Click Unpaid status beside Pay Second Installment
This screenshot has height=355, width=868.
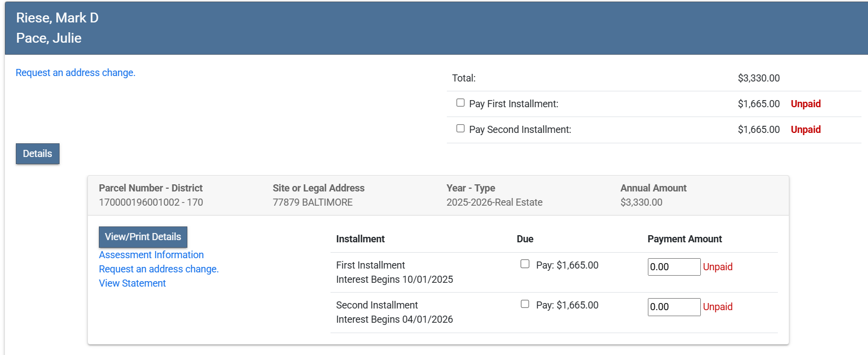click(806, 130)
